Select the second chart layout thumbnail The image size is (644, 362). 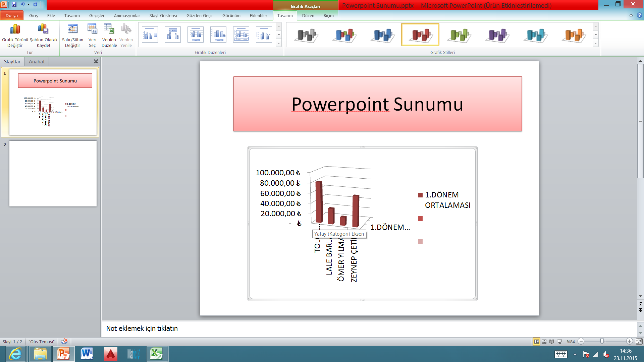point(173,35)
